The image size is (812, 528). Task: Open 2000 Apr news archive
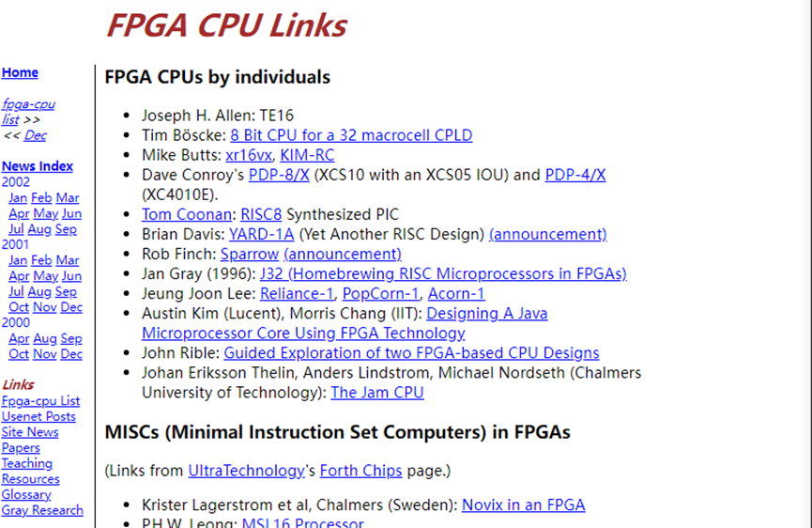19,338
